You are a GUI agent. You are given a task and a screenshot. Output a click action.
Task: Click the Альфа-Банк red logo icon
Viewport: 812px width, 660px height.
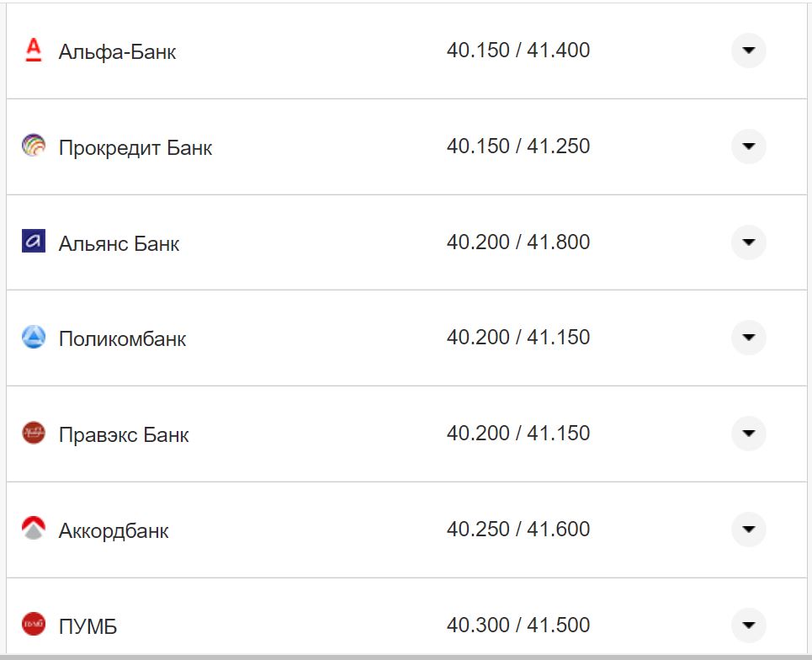(33, 51)
